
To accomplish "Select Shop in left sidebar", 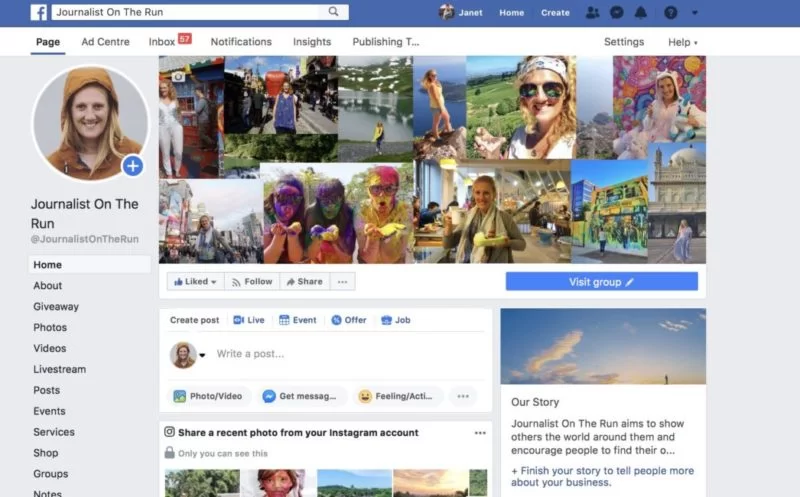I will pyautogui.click(x=45, y=453).
